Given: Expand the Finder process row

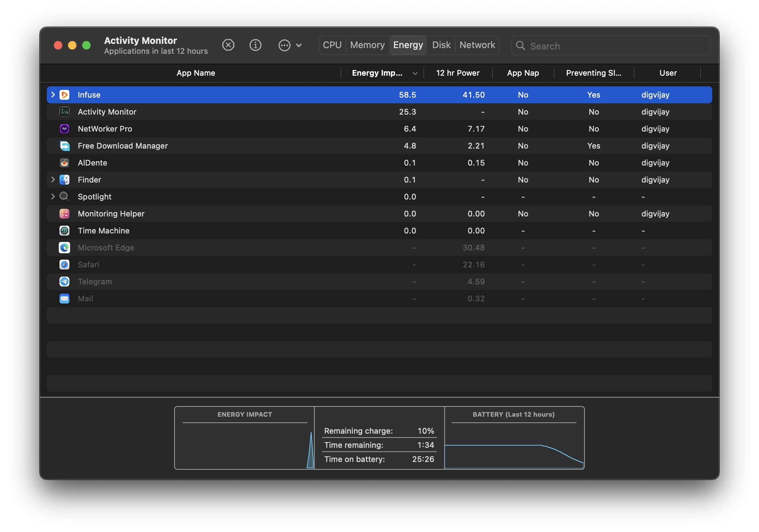Looking at the screenshot, I should click(53, 180).
